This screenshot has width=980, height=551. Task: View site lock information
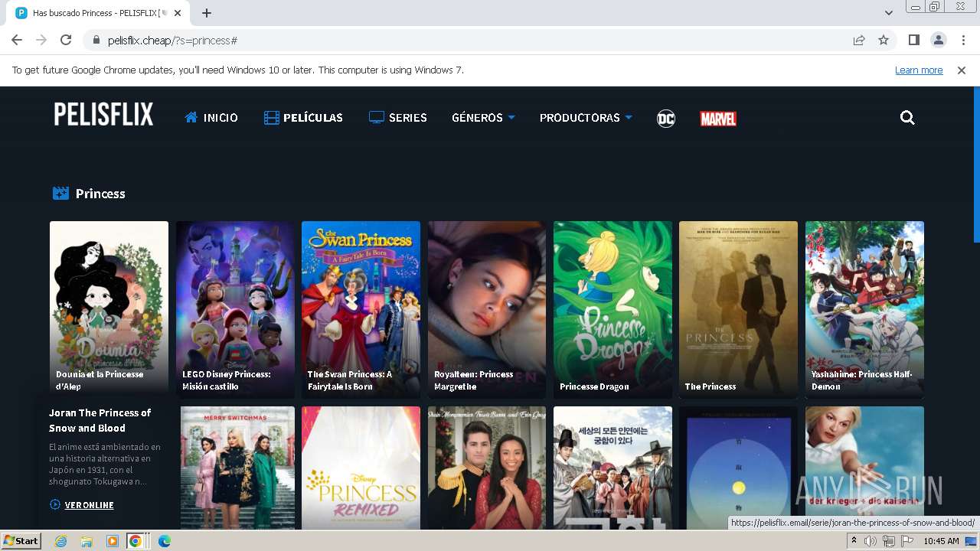(96, 41)
